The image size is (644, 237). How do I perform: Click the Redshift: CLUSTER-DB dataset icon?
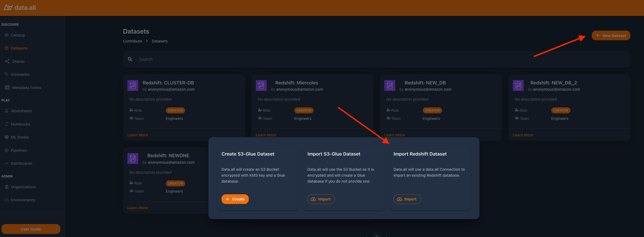pyautogui.click(x=133, y=85)
